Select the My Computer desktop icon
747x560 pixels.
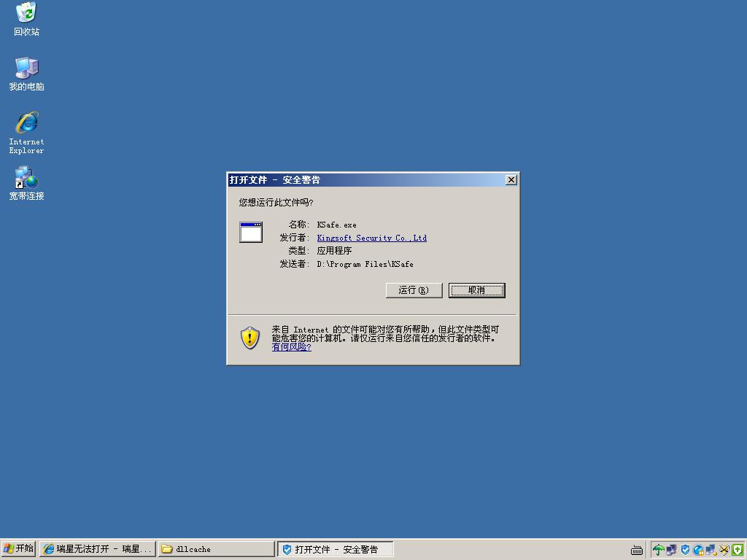tap(26, 74)
